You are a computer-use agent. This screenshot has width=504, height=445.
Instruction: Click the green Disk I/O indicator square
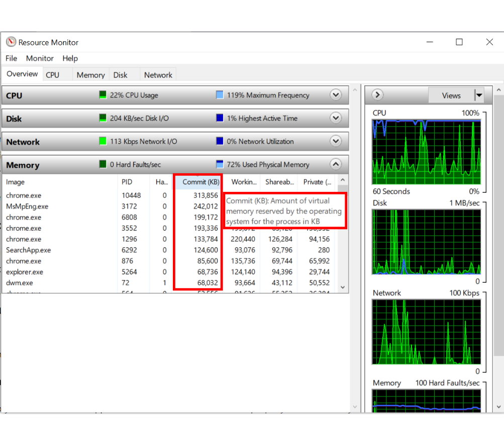tap(103, 118)
